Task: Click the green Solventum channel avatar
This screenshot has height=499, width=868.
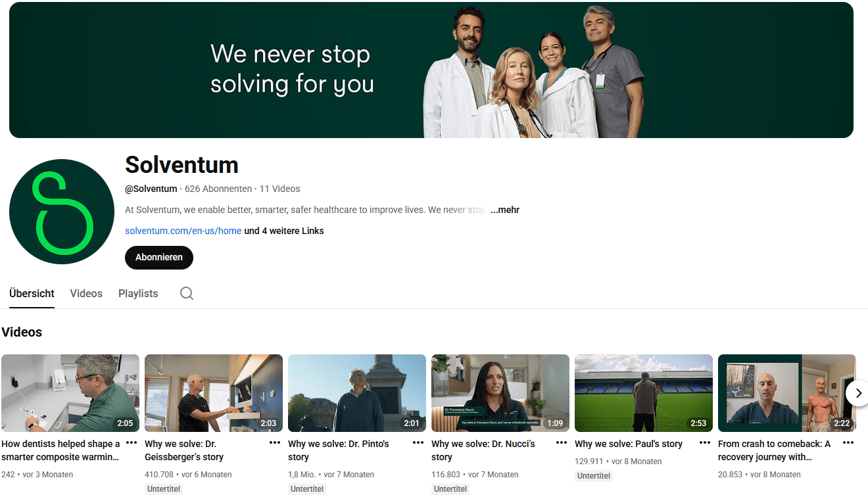Action: [x=62, y=212]
